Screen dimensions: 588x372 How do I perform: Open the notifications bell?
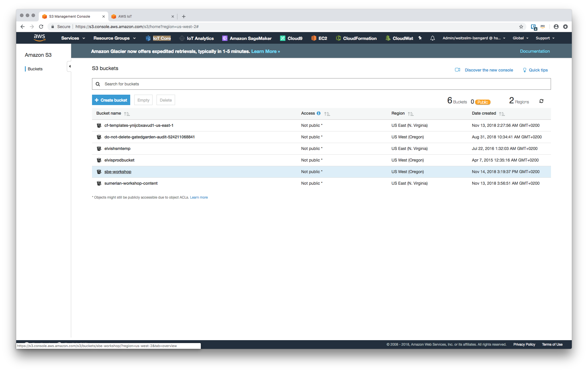433,38
